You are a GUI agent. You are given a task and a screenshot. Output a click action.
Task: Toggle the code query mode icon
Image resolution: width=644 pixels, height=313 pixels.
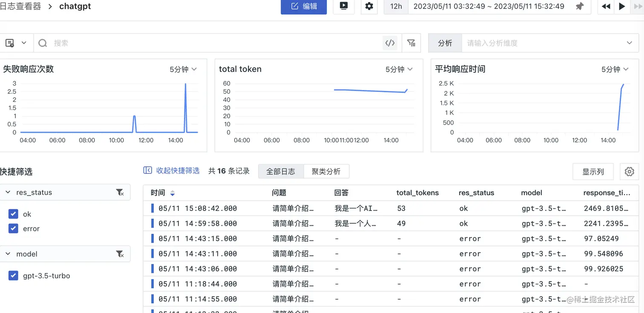pyautogui.click(x=390, y=43)
